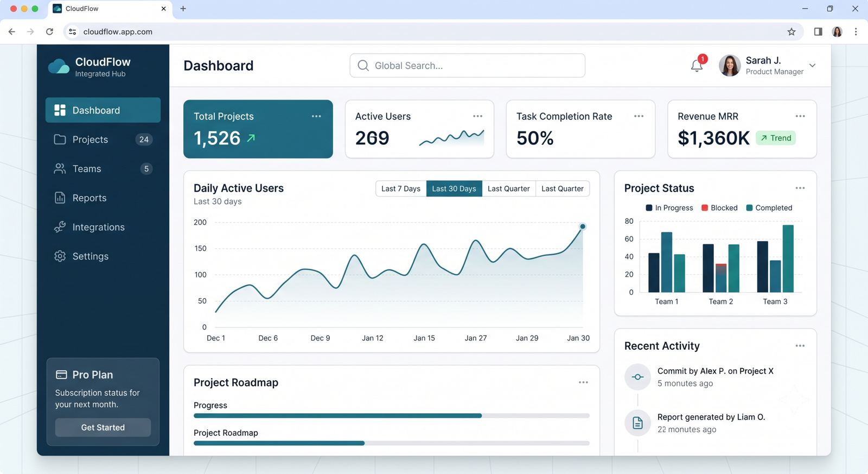Reload the page
The height and width of the screenshot is (474, 868).
pyautogui.click(x=49, y=31)
